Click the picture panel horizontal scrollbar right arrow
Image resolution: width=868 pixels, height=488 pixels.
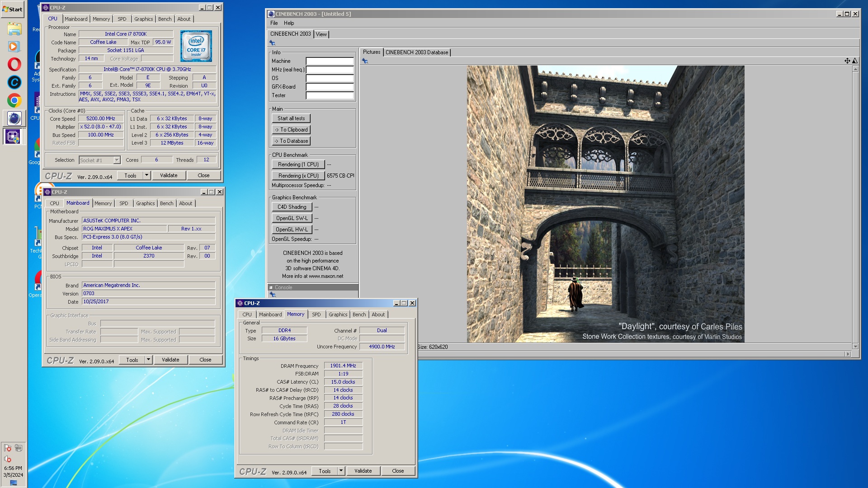[x=848, y=354]
